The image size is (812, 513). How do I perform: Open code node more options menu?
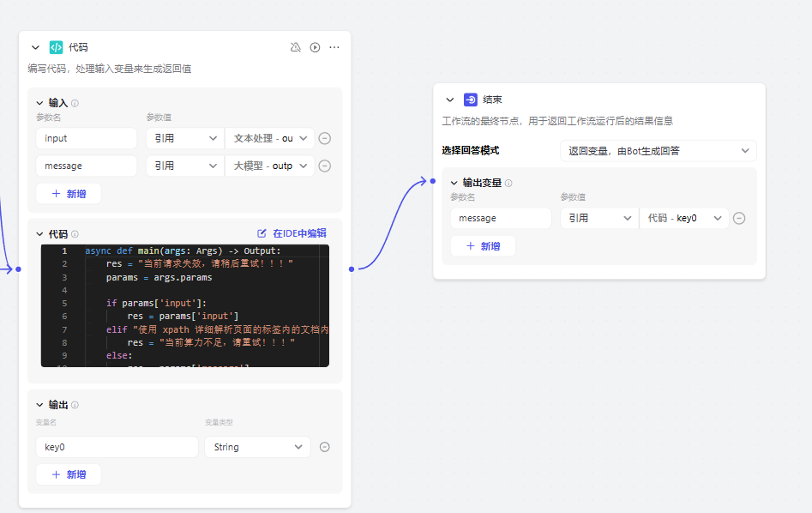coord(334,47)
